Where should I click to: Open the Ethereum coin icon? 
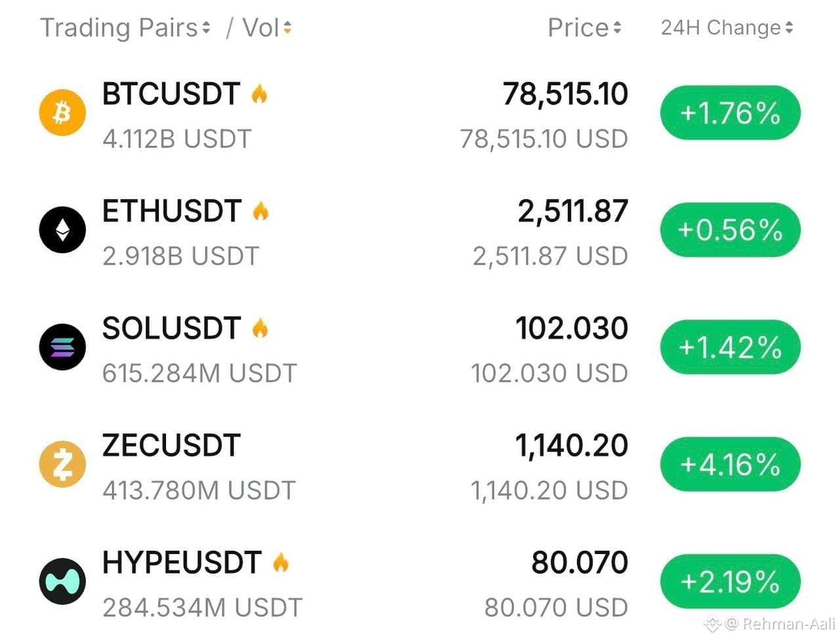pos(62,230)
